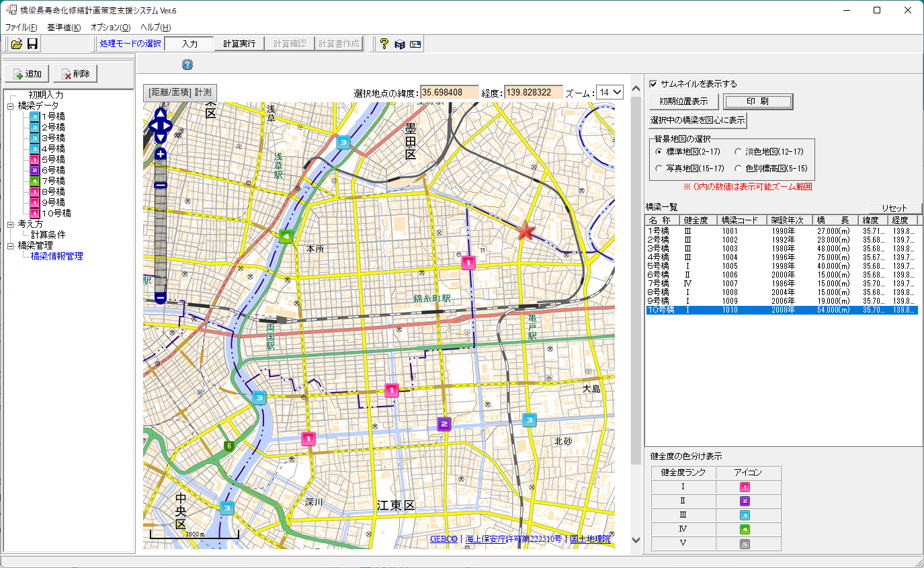Screen dimensions: 924x568
Task: Click the yellow question mark help icon
Action: 384,44
